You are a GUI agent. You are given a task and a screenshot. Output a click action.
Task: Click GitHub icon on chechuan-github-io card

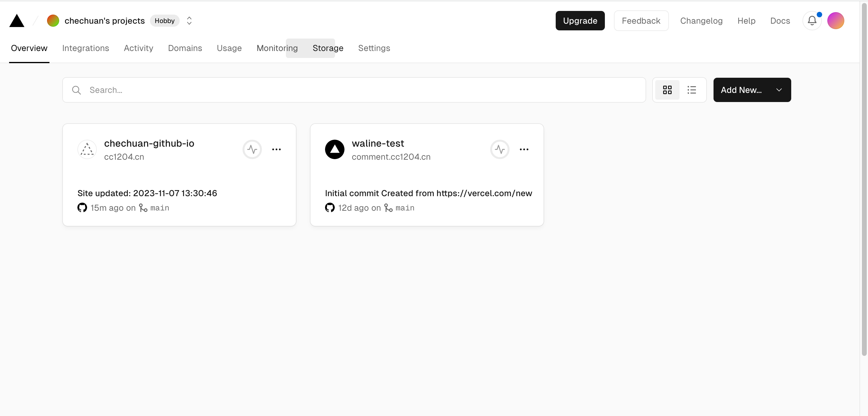[82, 208]
